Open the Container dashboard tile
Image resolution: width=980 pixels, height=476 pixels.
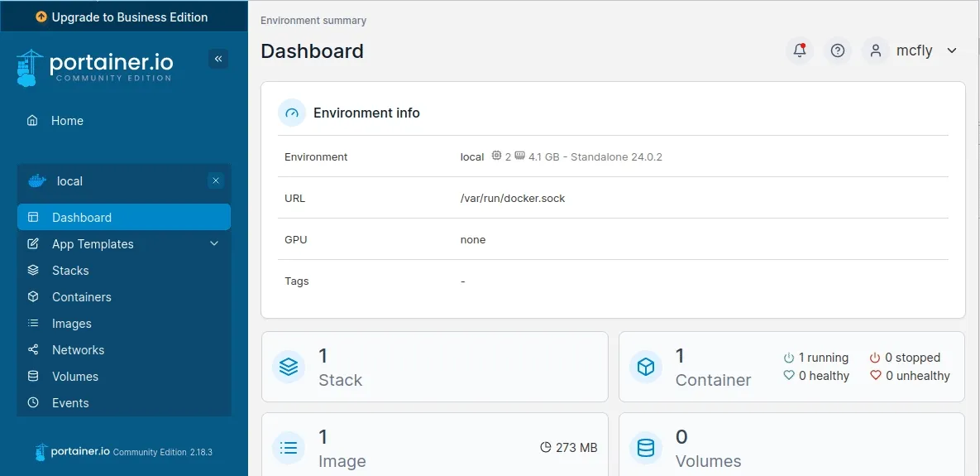[x=792, y=367]
